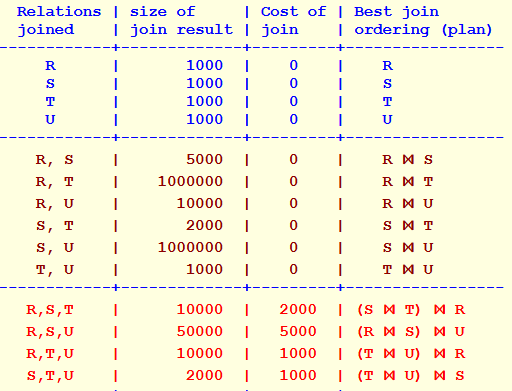Image resolution: width=512 pixels, height=391 pixels.
Task: Click the 'R,S,U' relations cell
Action: point(50,332)
